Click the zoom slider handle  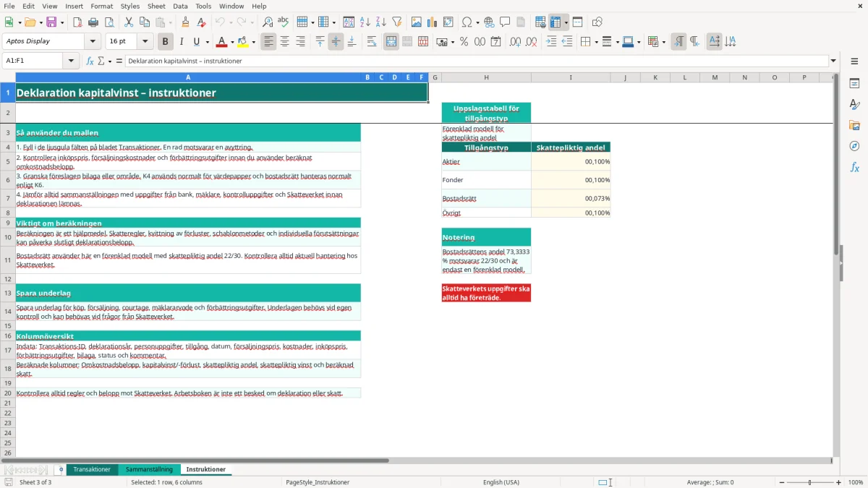click(x=810, y=482)
